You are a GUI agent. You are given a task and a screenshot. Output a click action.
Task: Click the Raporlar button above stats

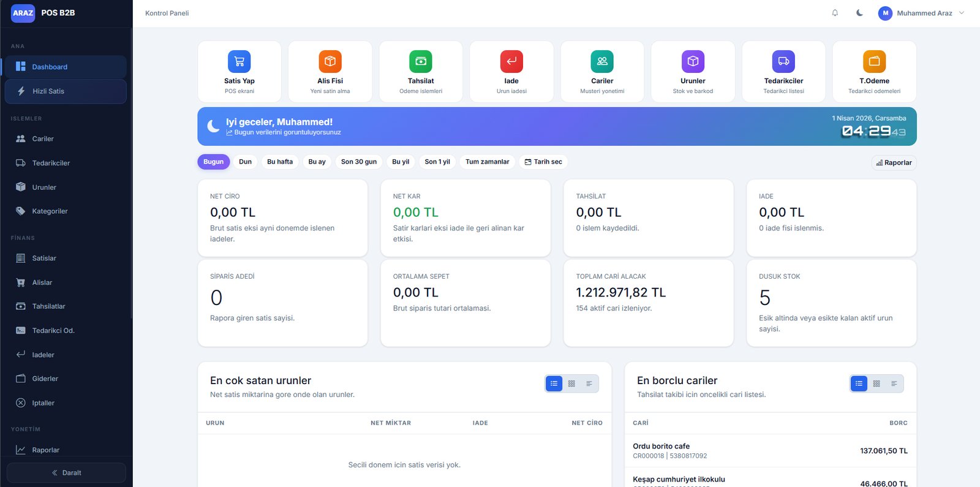point(894,163)
